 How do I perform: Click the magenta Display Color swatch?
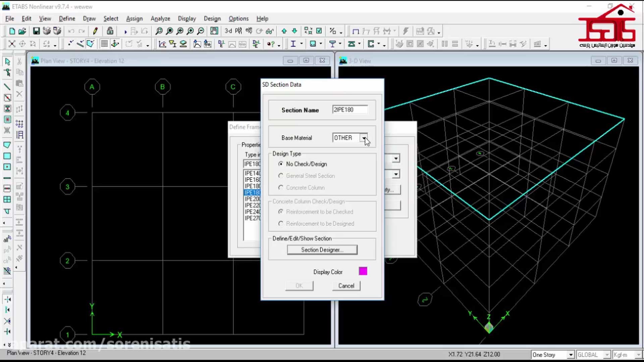click(x=362, y=271)
